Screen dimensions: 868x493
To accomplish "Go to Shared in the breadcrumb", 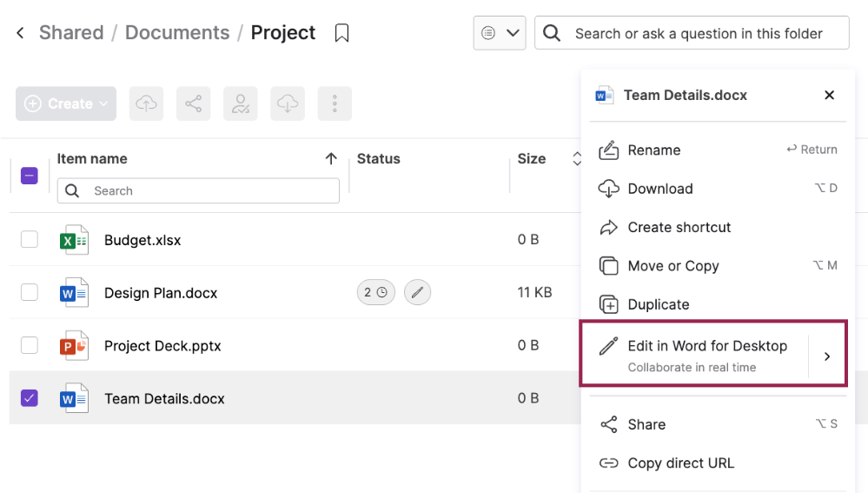I will tap(71, 33).
